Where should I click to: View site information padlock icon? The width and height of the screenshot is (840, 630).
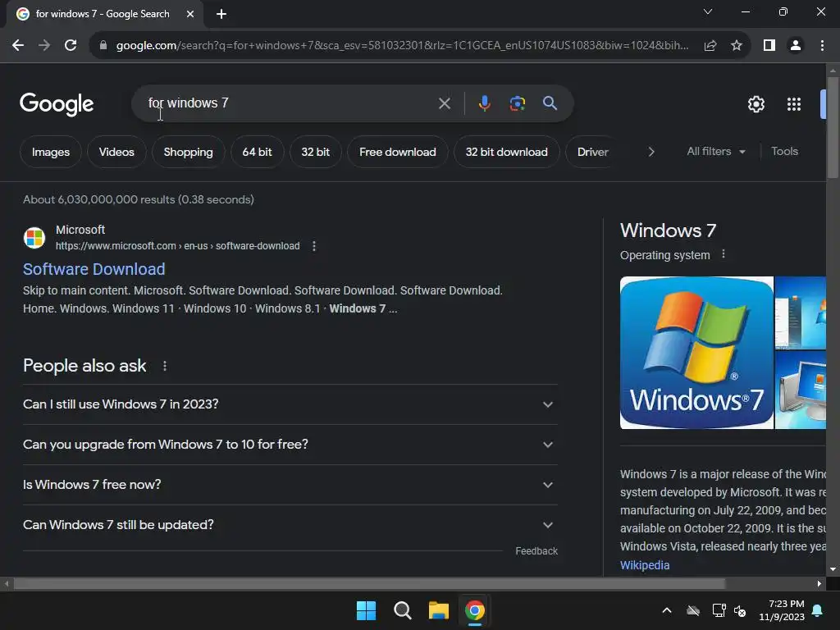[103, 46]
